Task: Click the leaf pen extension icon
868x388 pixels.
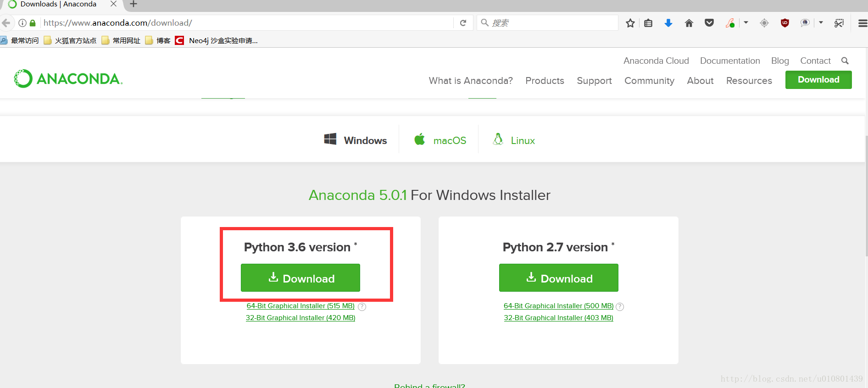Action: tap(730, 23)
